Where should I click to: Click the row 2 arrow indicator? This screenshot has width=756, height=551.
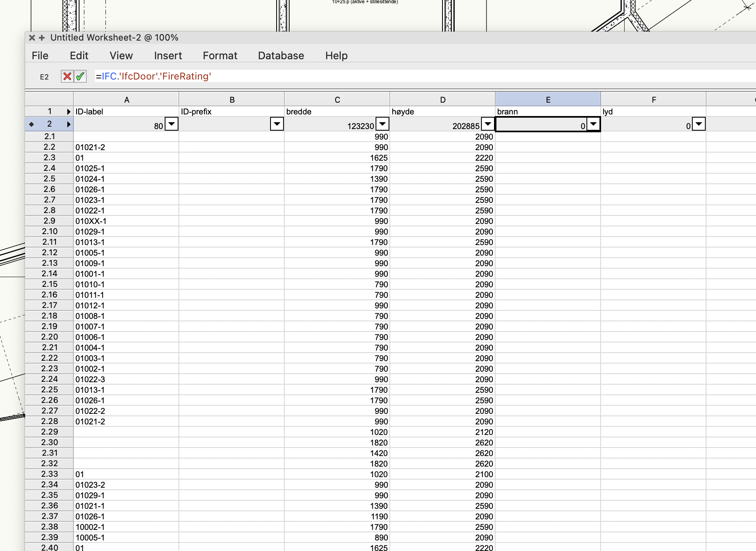coord(69,124)
